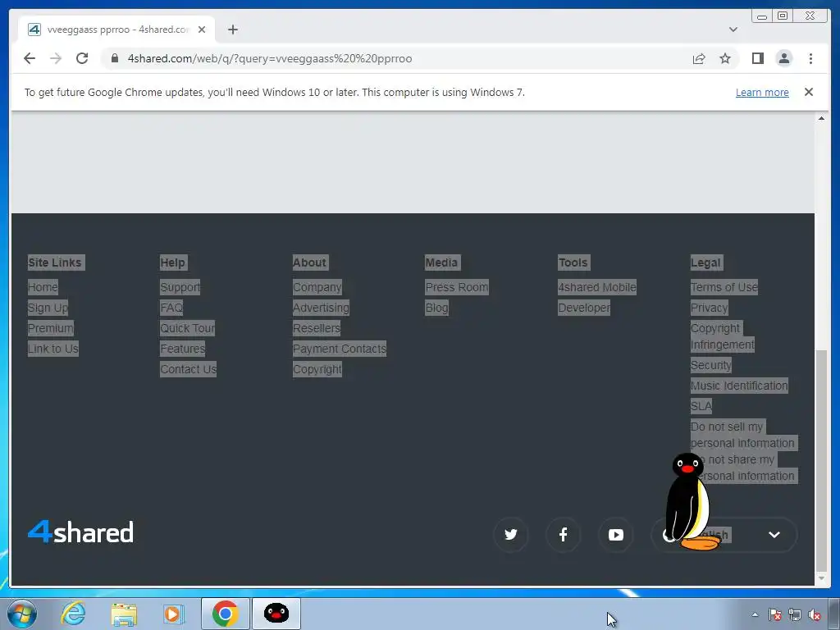Launch Internet Explorer from taskbar
This screenshot has height=630, width=840.
coord(73,614)
